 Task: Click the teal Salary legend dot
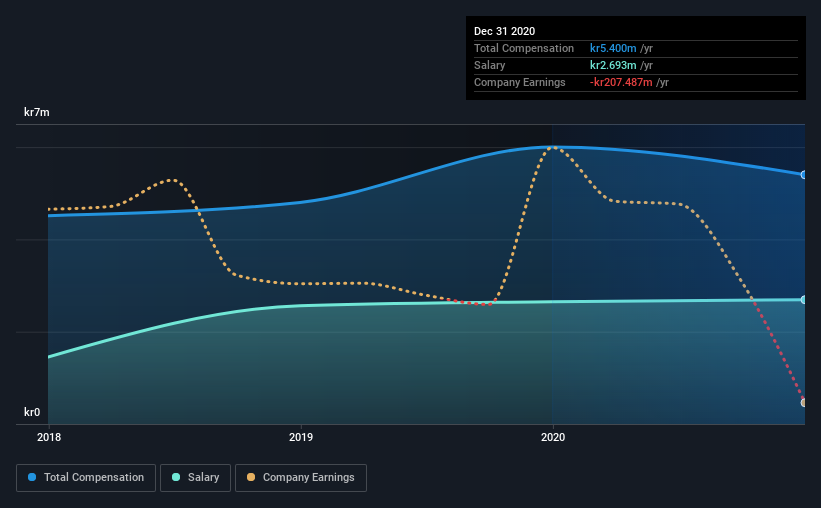[x=176, y=477]
